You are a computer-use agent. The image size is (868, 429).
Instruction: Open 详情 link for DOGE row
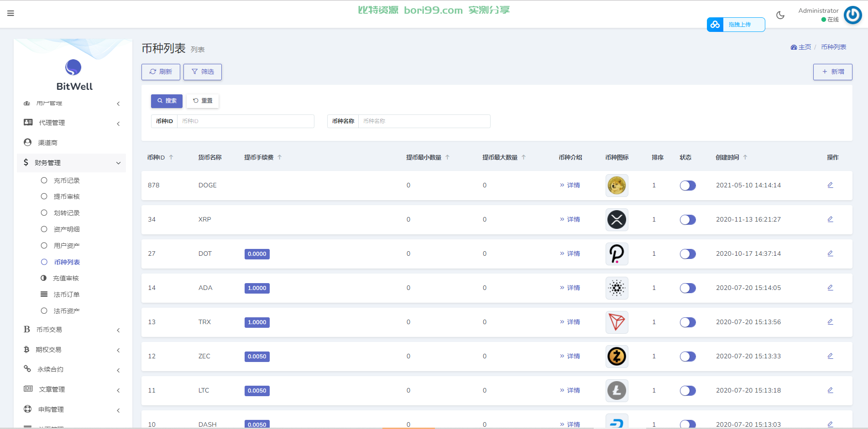click(570, 185)
